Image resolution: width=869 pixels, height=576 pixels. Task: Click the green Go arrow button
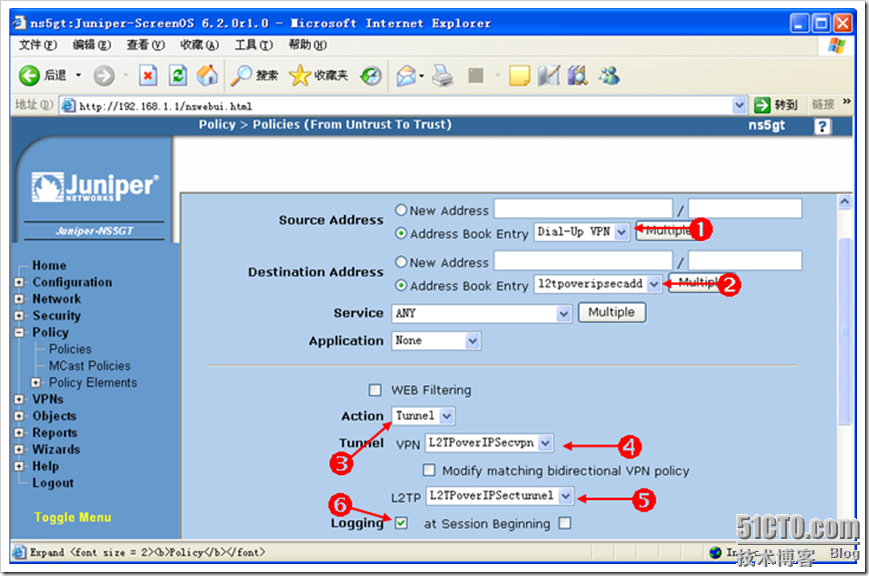click(763, 105)
